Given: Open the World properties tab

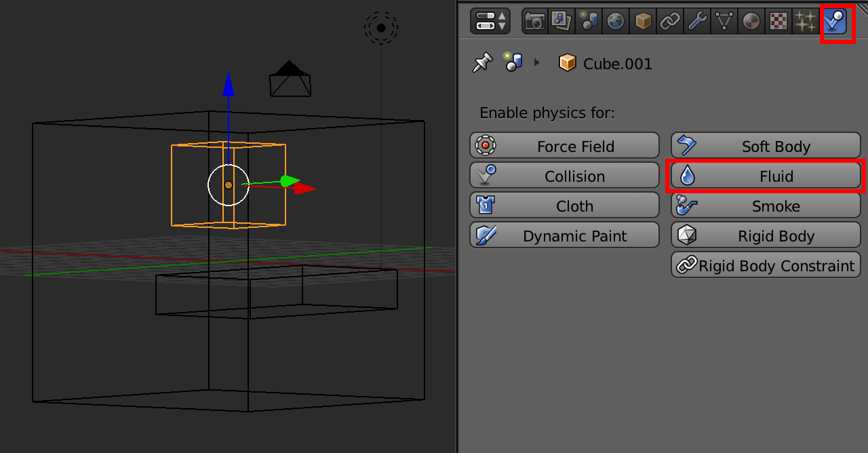Looking at the screenshot, I should coord(616,21).
